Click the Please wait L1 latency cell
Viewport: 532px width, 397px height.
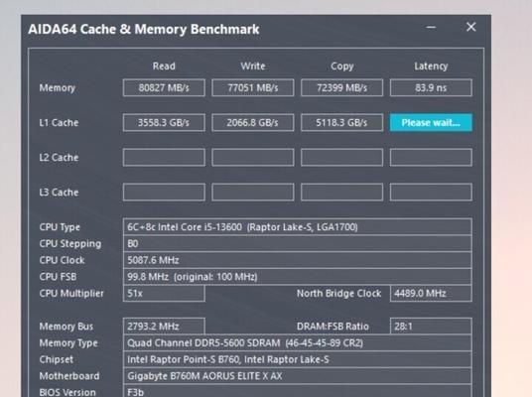point(431,122)
